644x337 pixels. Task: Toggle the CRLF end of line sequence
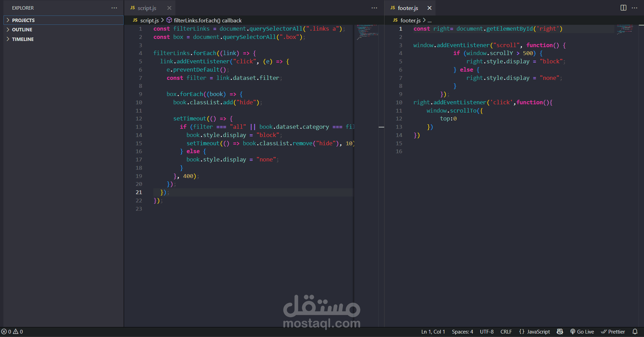coord(506,331)
